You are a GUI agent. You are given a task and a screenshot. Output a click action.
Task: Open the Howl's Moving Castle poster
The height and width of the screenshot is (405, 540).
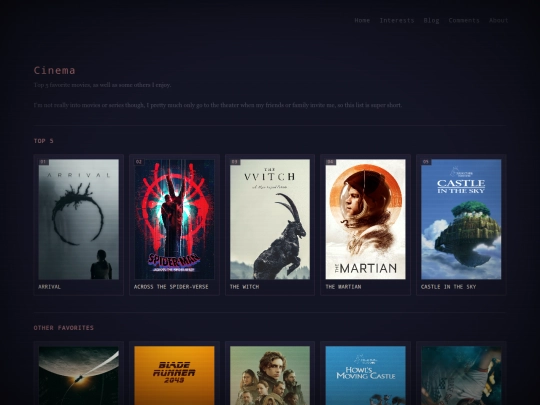(x=365, y=375)
